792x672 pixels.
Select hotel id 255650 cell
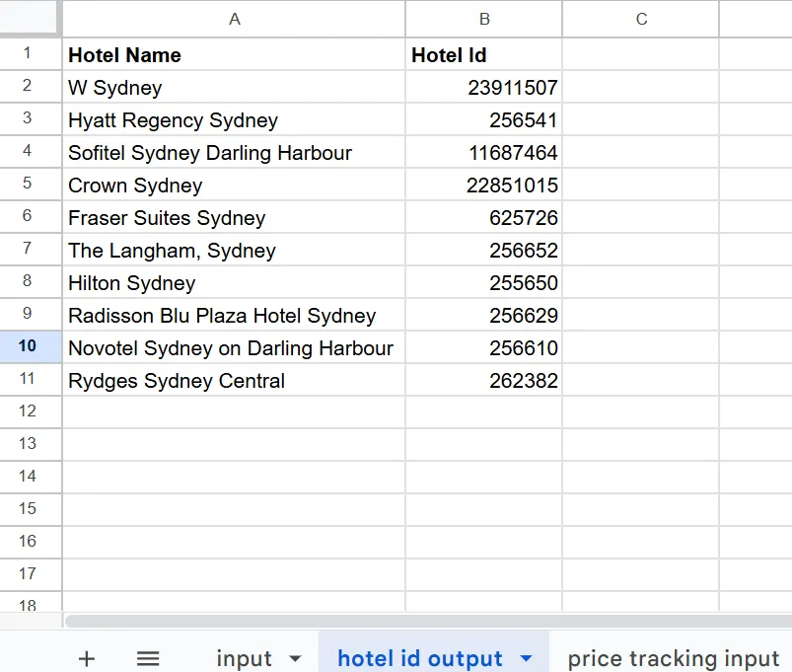[484, 283]
